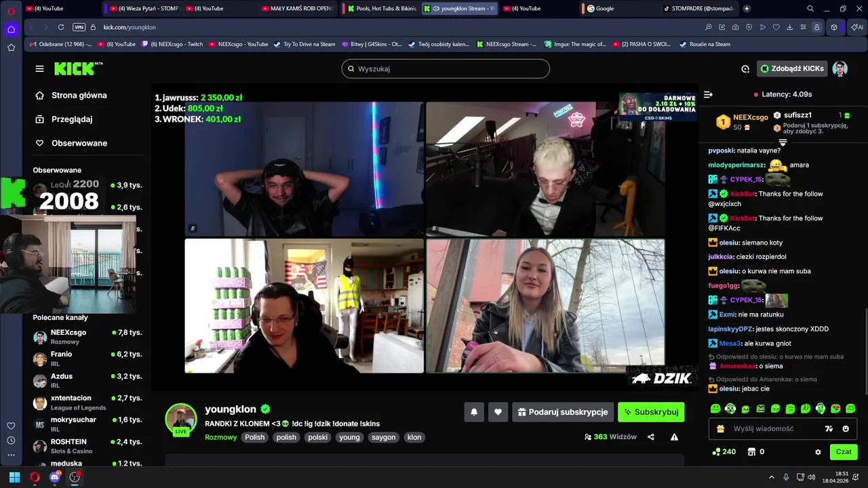The width and height of the screenshot is (868, 488).
Task: Click the address bar URL kick.com/youngklon
Action: tap(130, 27)
